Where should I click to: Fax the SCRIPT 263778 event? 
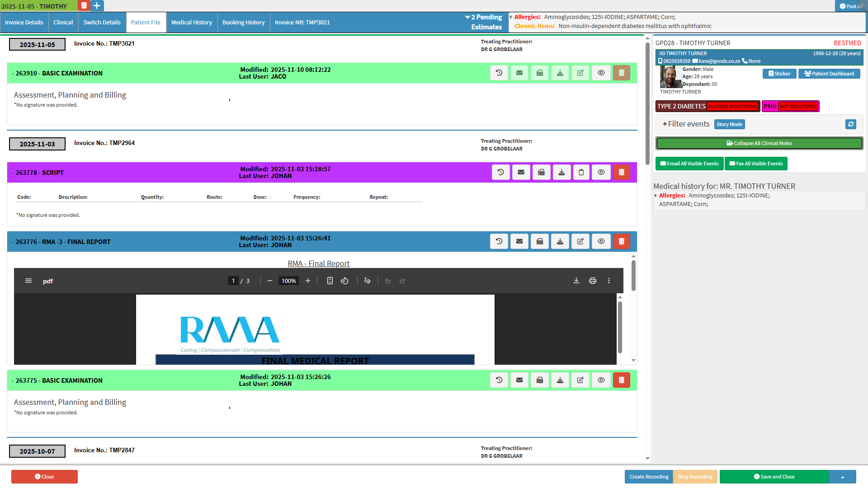pos(541,172)
